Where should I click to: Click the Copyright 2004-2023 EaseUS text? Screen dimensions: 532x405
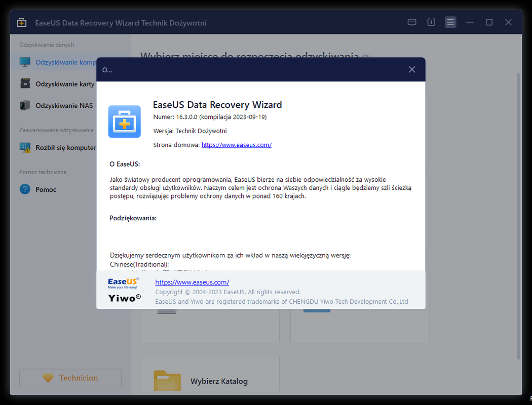(227, 292)
